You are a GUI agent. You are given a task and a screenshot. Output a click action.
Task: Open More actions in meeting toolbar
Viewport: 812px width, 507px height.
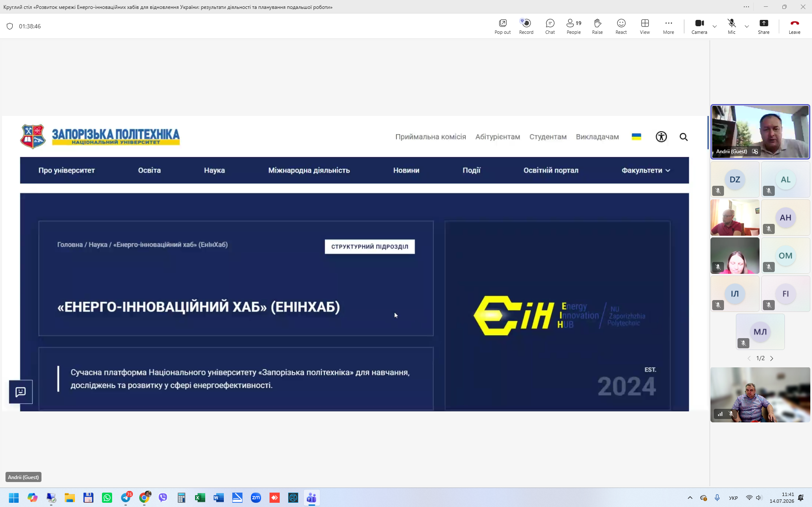pos(668,26)
